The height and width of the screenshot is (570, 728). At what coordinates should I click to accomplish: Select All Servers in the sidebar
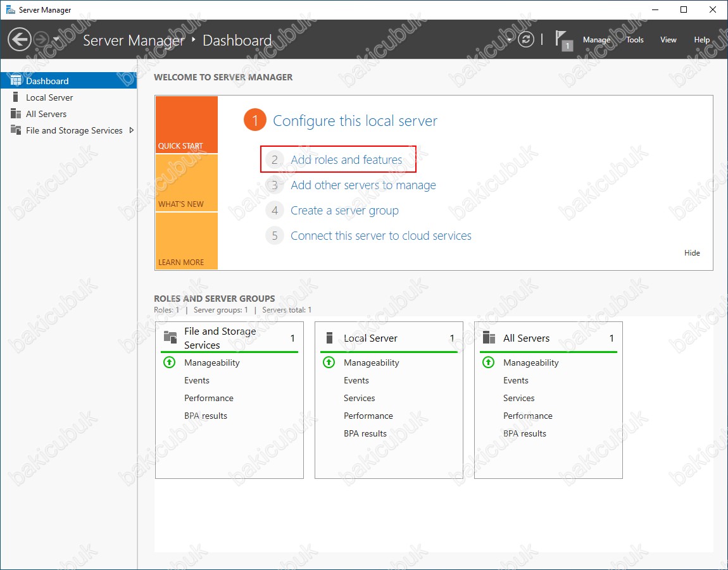pos(69,114)
